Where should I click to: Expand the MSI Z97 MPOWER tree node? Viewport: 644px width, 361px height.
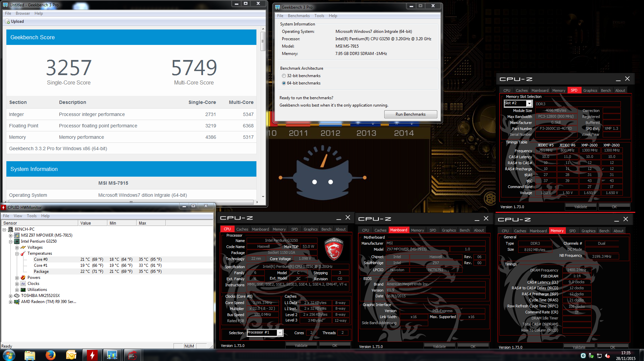click(x=11, y=236)
